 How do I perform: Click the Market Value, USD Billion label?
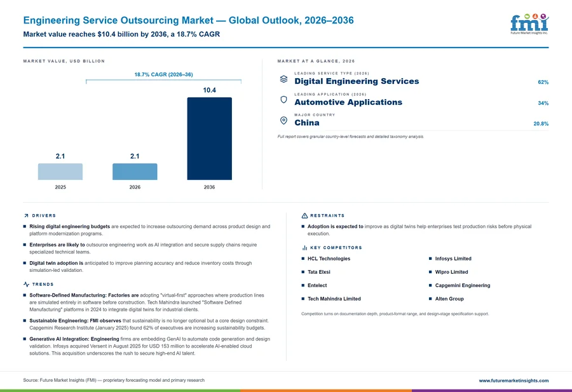click(64, 61)
